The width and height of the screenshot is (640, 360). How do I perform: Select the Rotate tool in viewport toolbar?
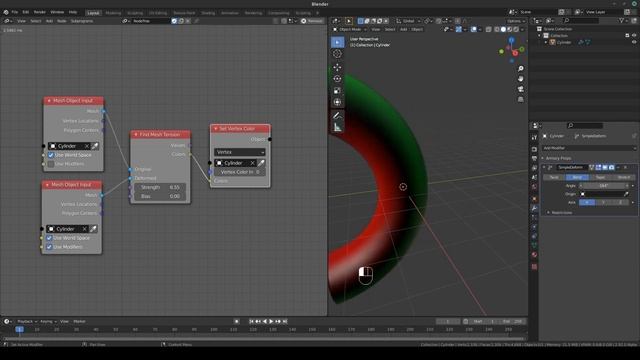(337, 79)
